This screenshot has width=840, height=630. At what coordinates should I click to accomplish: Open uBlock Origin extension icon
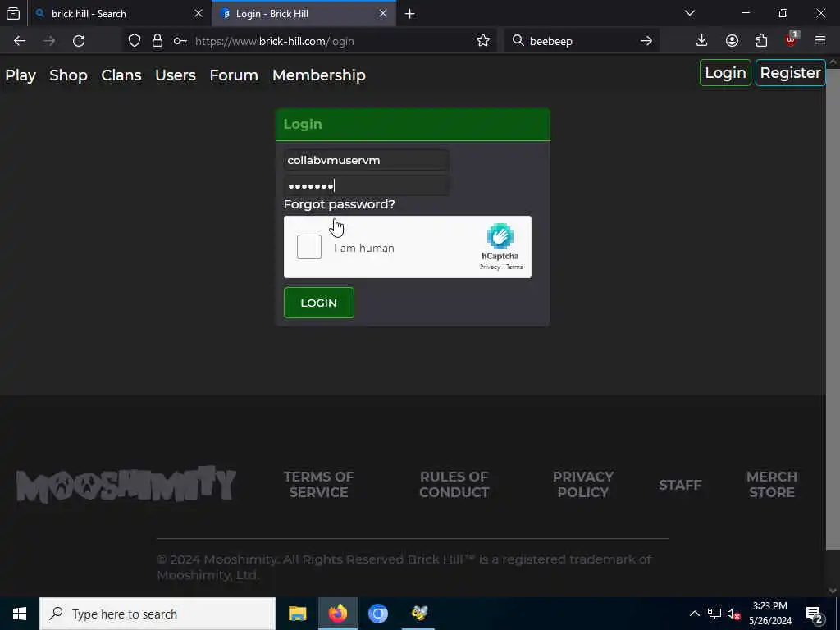click(x=792, y=39)
